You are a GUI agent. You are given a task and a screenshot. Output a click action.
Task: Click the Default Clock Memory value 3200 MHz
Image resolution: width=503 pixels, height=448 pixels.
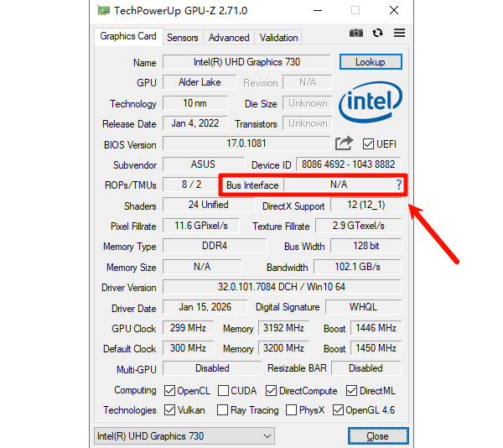(x=284, y=348)
